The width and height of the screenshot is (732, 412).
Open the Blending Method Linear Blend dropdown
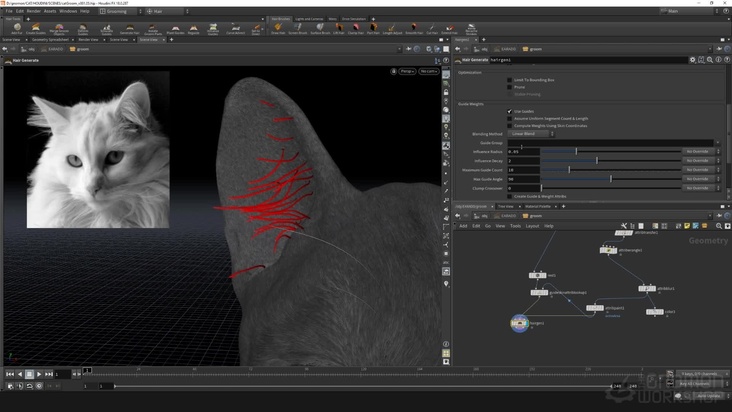[x=530, y=134]
